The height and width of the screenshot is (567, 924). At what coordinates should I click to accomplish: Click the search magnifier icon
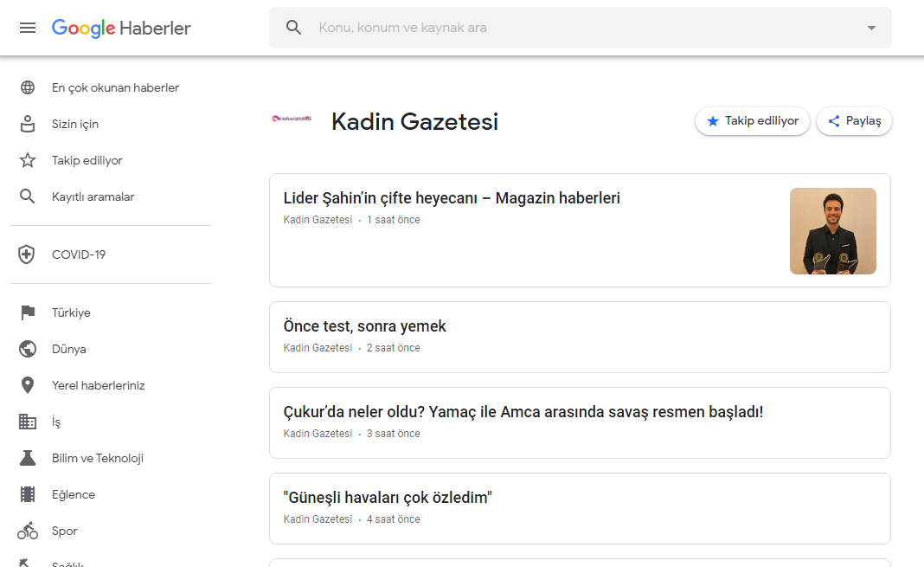tap(293, 27)
